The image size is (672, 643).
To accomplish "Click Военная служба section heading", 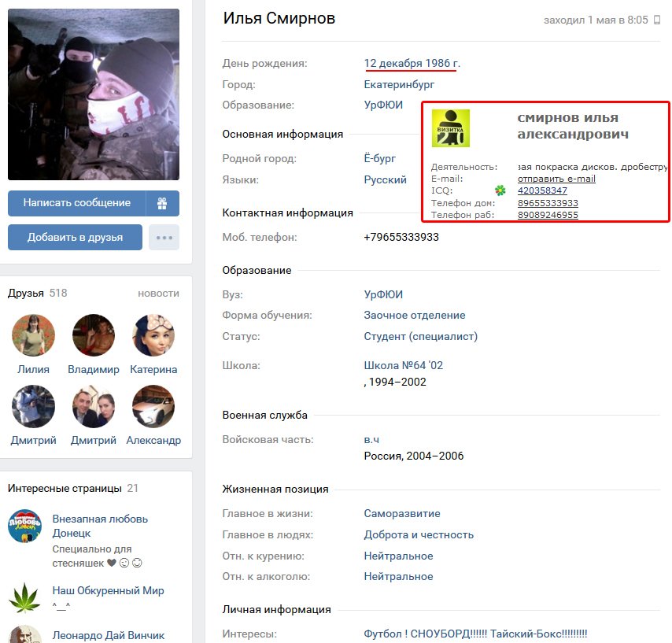I will point(264,415).
